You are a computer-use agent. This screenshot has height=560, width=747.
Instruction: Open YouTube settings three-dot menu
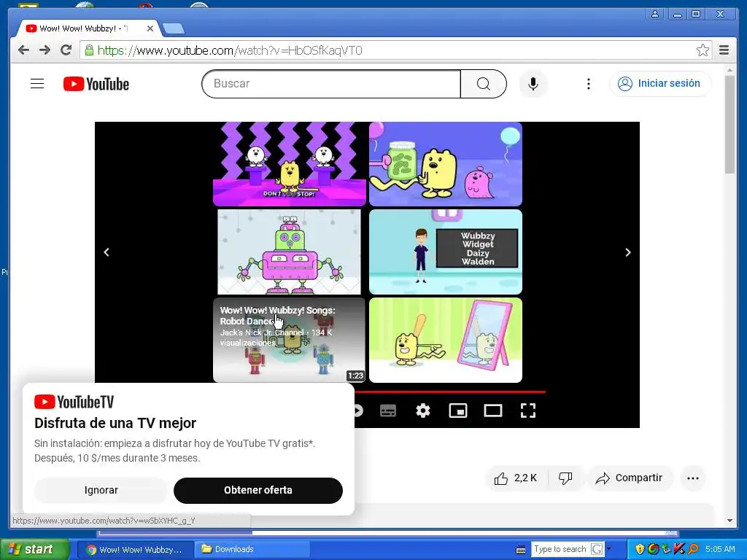click(x=589, y=84)
